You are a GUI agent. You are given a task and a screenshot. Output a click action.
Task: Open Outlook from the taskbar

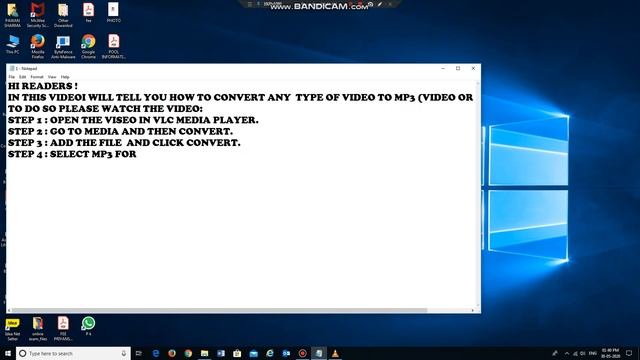pos(286,353)
